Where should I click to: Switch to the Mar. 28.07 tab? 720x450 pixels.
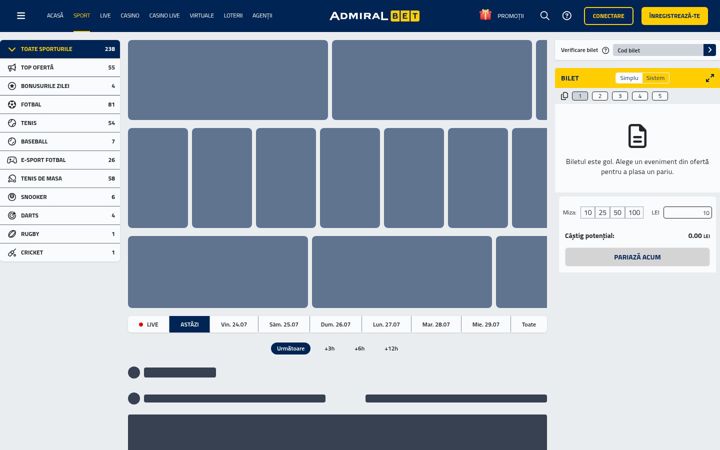436,324
